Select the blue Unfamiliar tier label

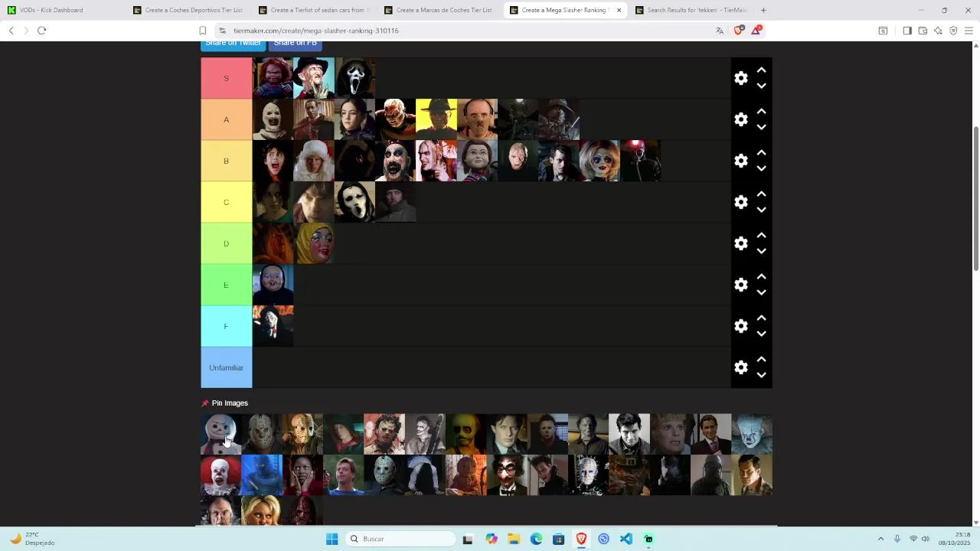coord(227,367)
